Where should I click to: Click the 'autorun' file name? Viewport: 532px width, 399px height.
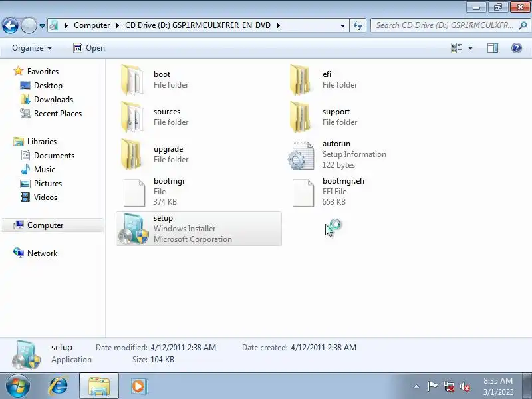tap(336, 144)
